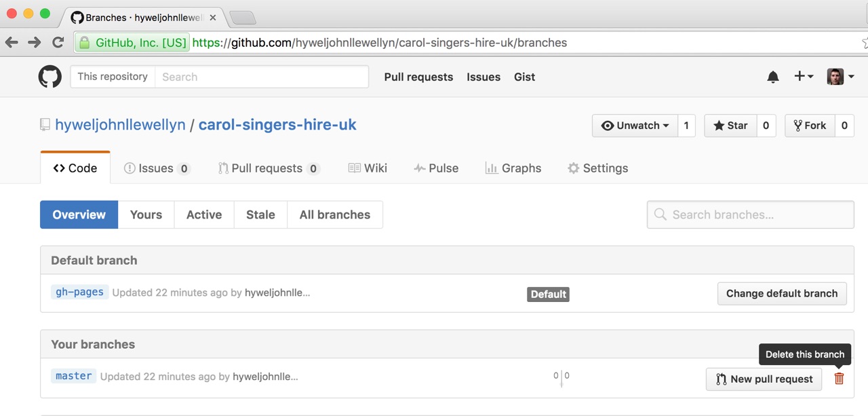This screenshot has width=868, height=416.
Task: Click the browser forward arrow
Action: 34,41
